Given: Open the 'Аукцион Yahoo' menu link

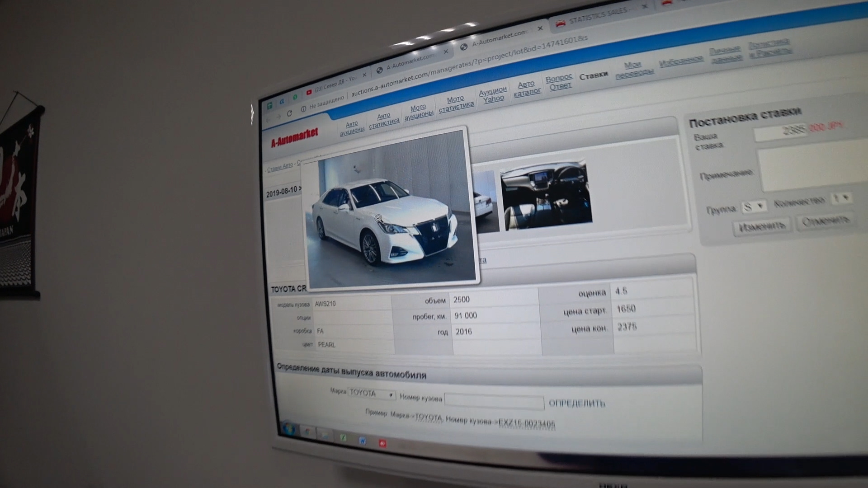Looking at the screenshot, I should (x=493, y=94).
